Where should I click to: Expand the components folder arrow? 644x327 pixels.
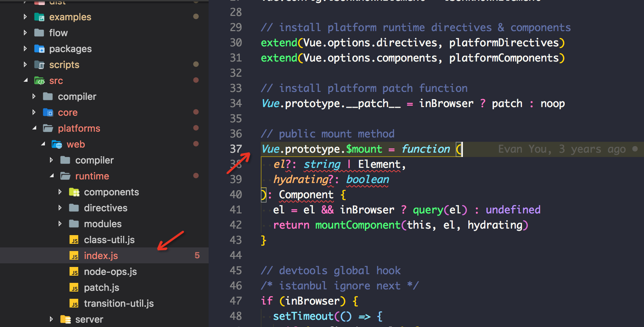[x=60, y=192]
